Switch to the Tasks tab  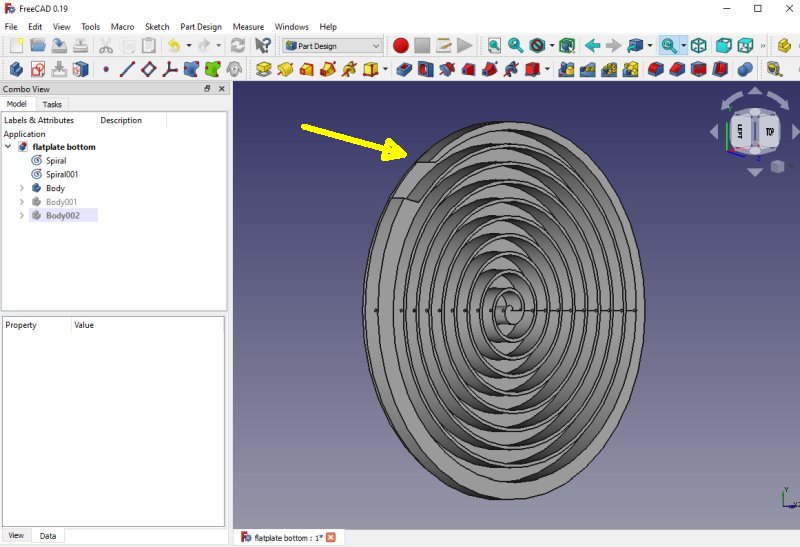[x=52, y=104]
